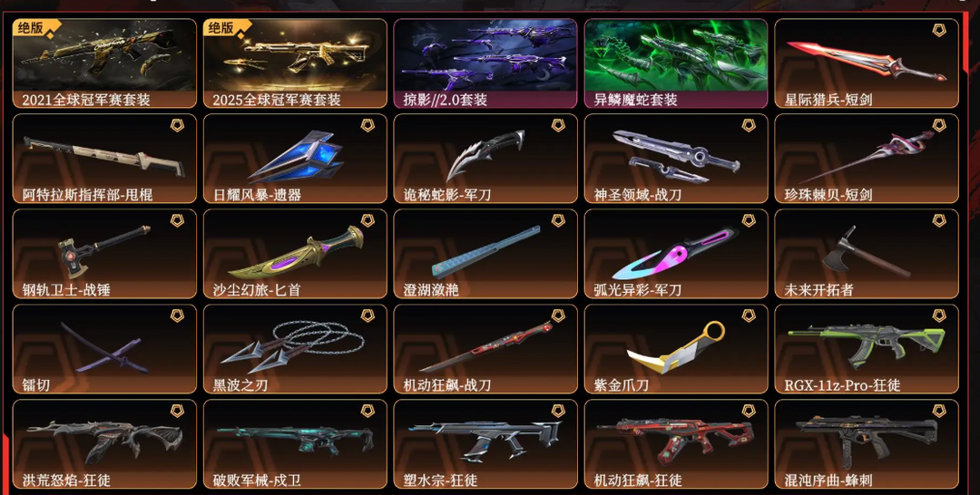This screenshot has width=980, height=495.
Task: Pick the golden 沙尘幻旅-匕首 dagger
Action: (295, 254)
